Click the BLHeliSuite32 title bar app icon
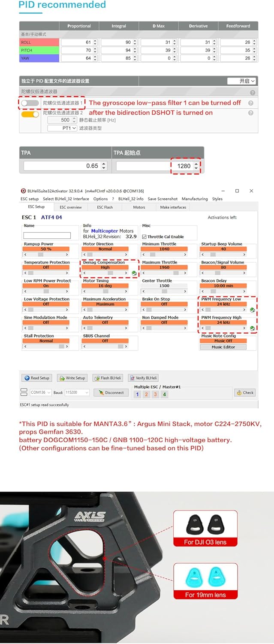This screenshot has height=644, width=274. [x=23, y=191]
